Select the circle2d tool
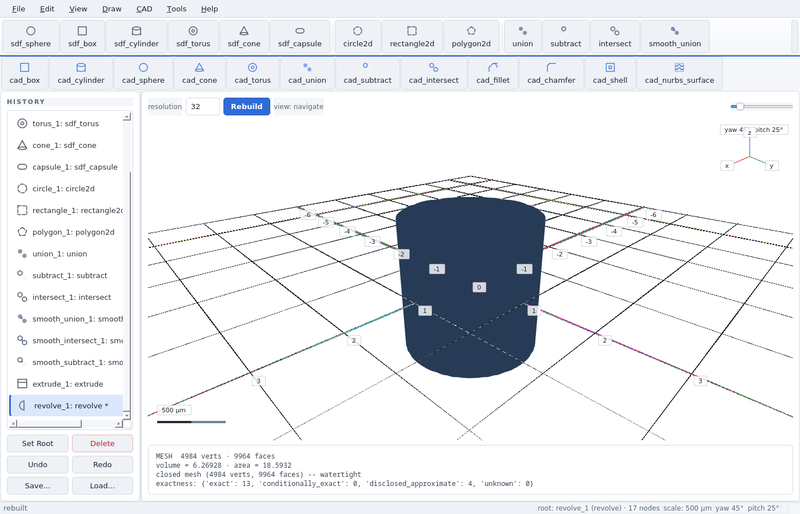Image resolution: width=800 pixels, height=514 pixels. click(x=358, y=37)
